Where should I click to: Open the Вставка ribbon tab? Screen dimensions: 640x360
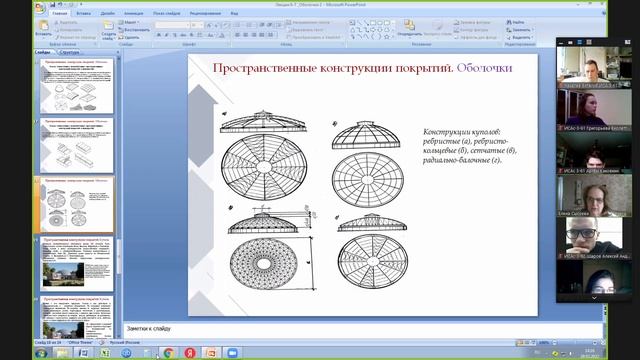click(x=84, y=13)
